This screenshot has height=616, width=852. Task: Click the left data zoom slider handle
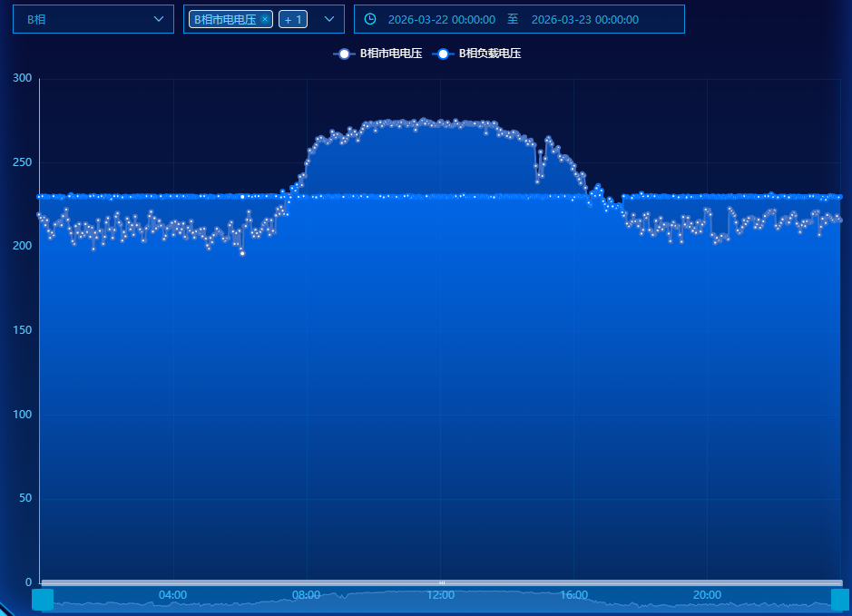43,600
